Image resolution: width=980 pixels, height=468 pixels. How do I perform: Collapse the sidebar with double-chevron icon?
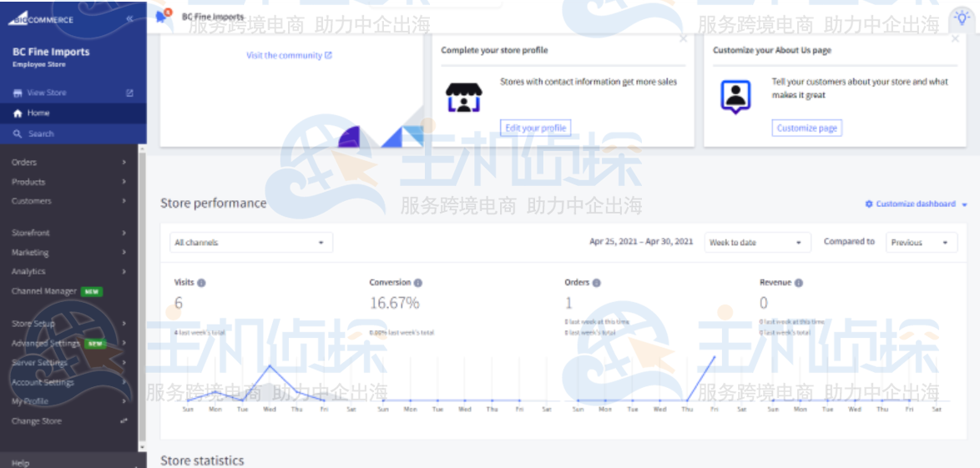coord(129,18)
